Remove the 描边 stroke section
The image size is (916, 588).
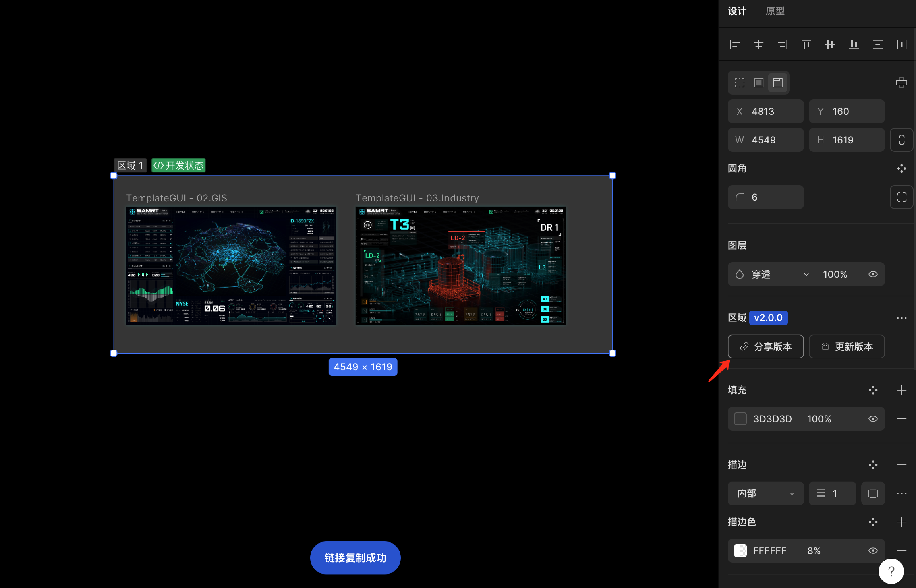tap(901, 465)
